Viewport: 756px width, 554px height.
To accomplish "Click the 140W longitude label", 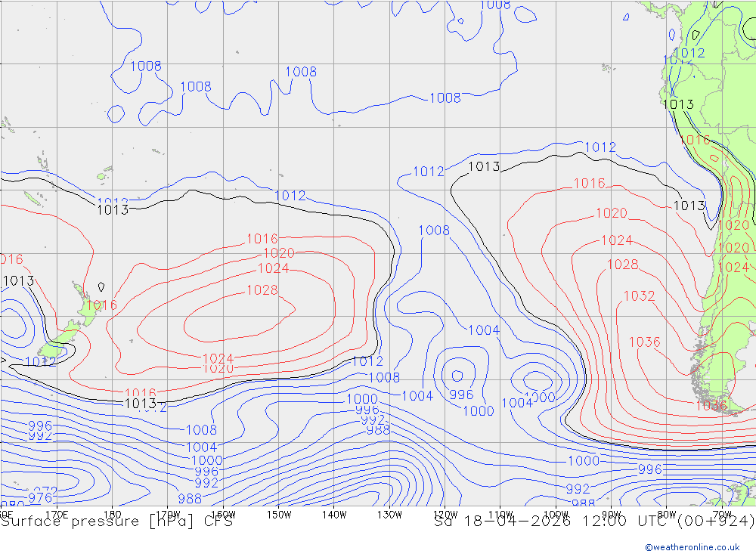I will tap(334, 515).
